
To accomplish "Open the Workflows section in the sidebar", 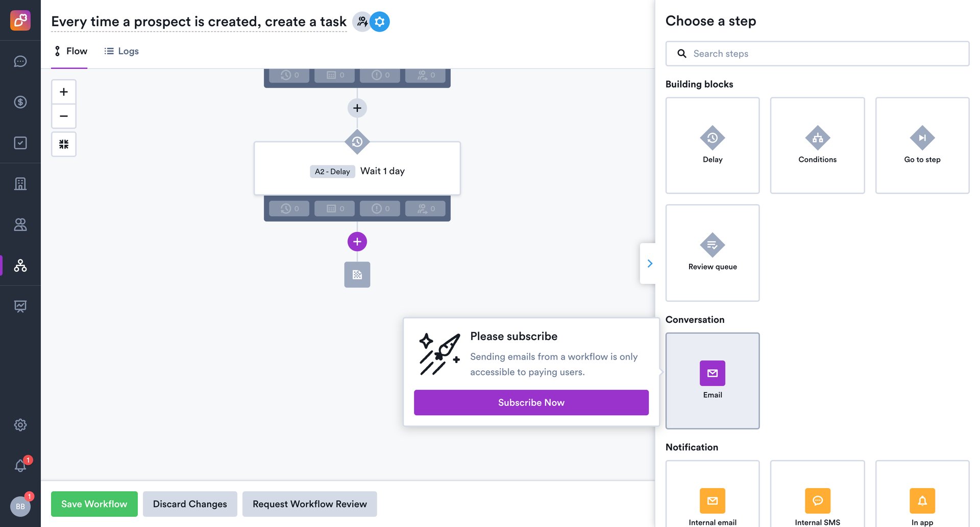I will (x=20, y=266).
